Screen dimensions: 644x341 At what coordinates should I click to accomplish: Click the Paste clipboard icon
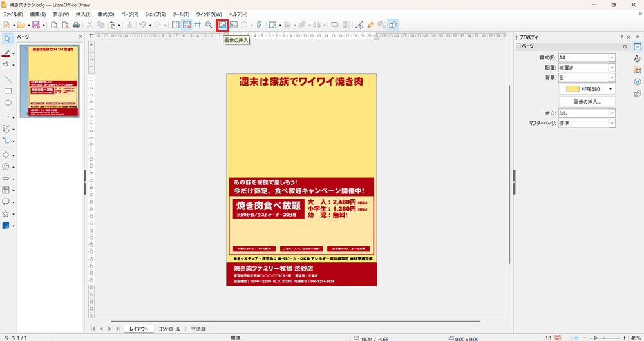(x=111, y=25)
